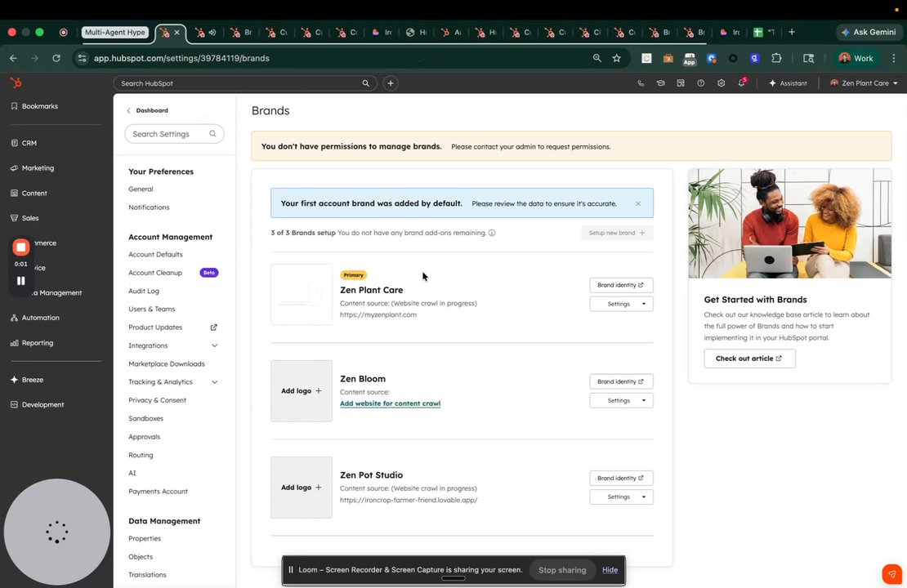This screenshot has height=588, width=907.
Task: Open Brand identity for Zen Plant Care
Action: tap(621, 285)
